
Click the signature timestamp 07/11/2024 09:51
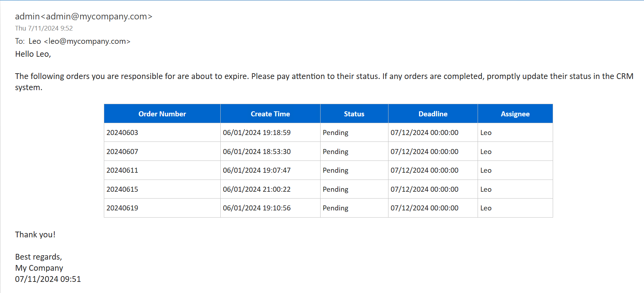coord(48,279)
